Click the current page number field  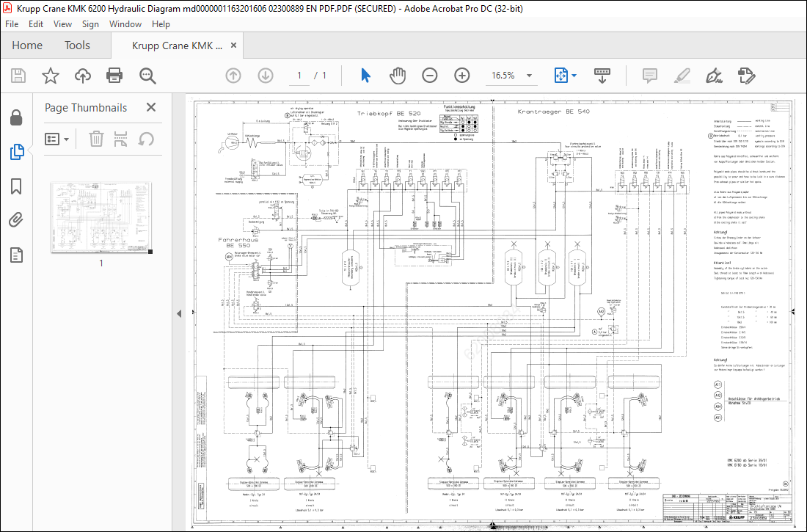pyautogui.click(x=299, y=76)
